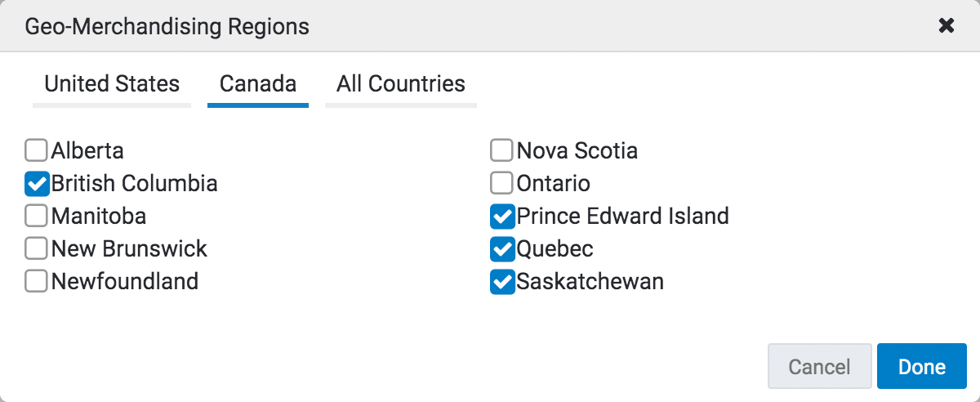The image size is (980, 402).
Task: Click the Done button
Action: [921, 367]
